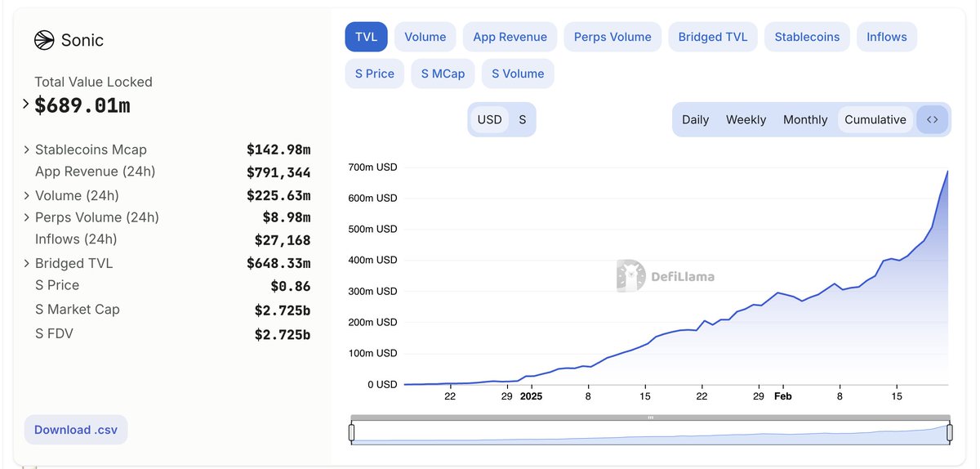This screenshot has height=469, width=980.
Task: Enable Bridged TVL chart toggle
Action: pyautogui.click(x=713, y=37)
